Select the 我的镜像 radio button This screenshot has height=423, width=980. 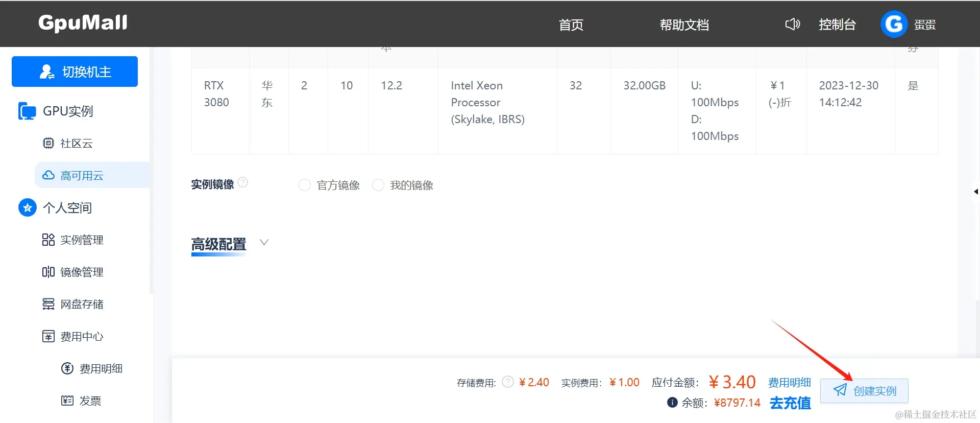378,185
